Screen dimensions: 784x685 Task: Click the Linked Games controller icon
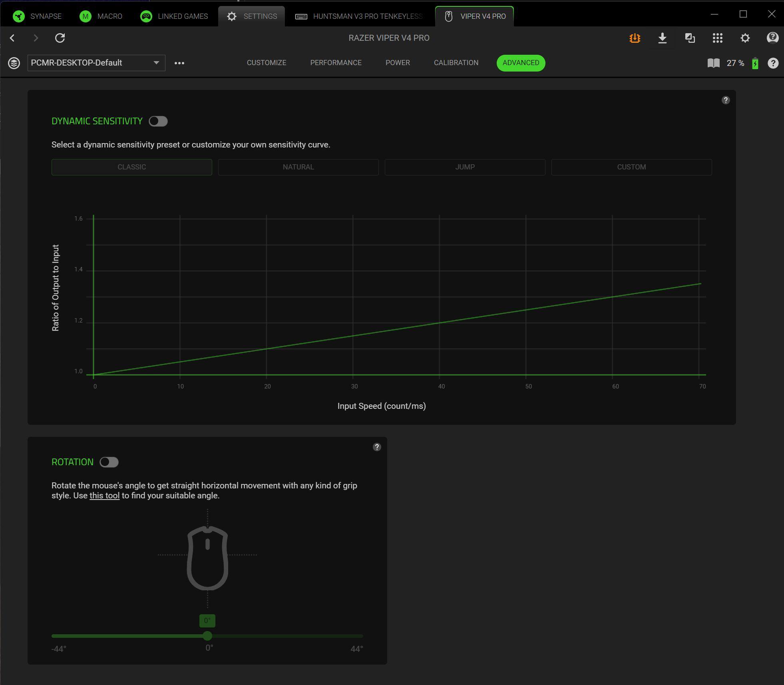(x=146, y=16)
